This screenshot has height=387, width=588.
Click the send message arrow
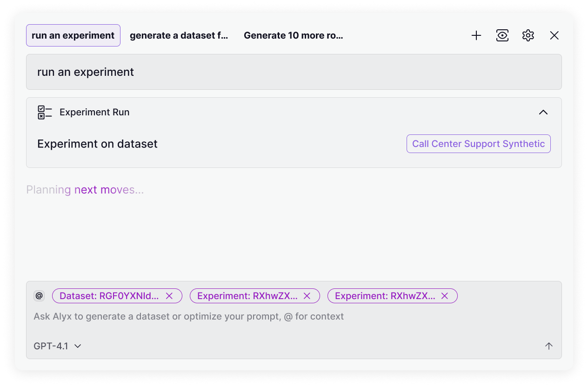coord(549,346)
